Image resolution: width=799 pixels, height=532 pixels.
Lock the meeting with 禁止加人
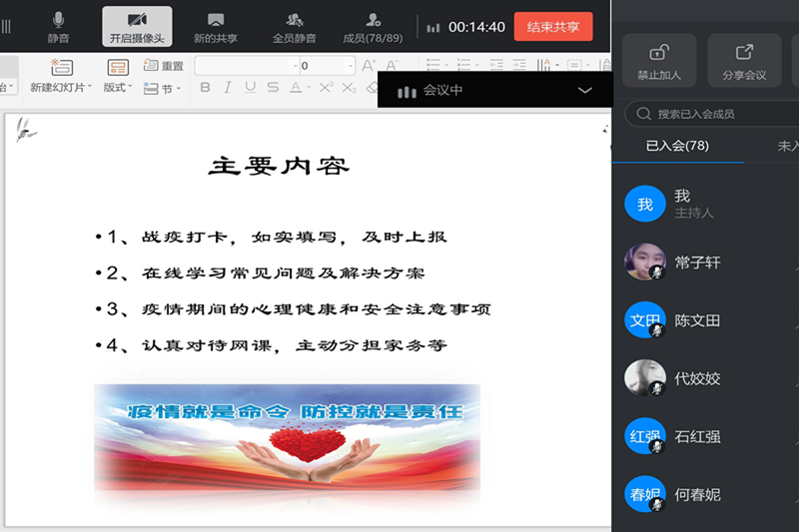click(x=658, y=60)
